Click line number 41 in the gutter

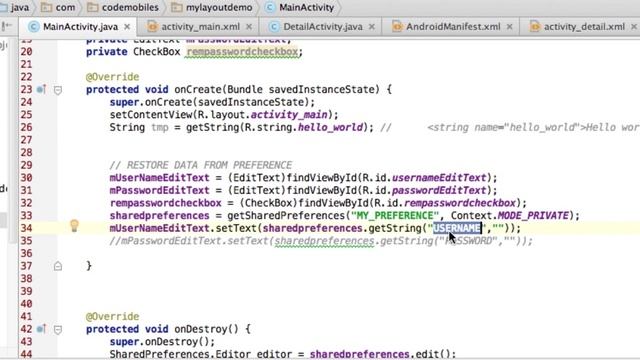[26, 316]
